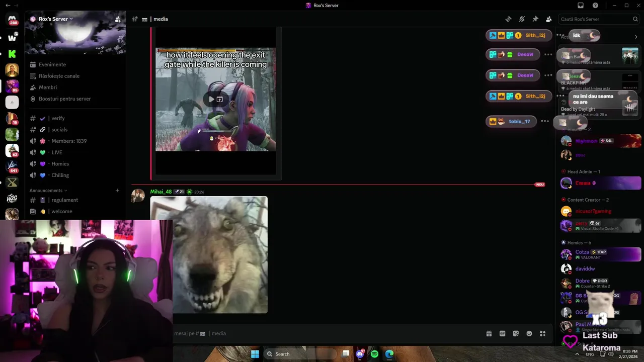The height and width of the screenshot is (362, 644).
Task: Open Microsoft Edge from the taskbar
Action: 389,354
